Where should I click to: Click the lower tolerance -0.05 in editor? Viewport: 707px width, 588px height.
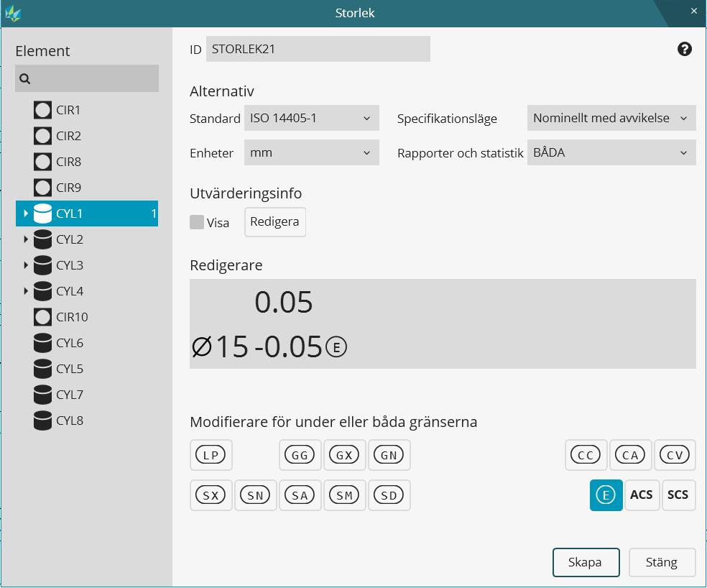pos(289,346)
